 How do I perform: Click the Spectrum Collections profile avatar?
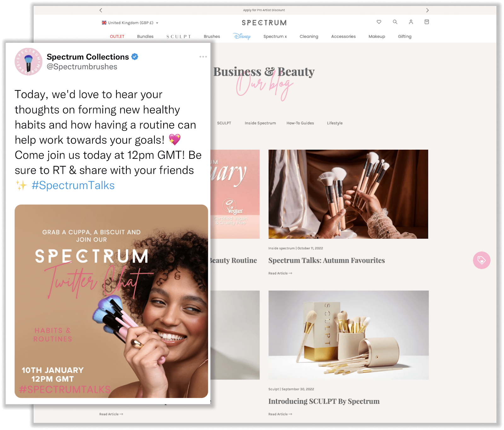[x=29, y=62]
